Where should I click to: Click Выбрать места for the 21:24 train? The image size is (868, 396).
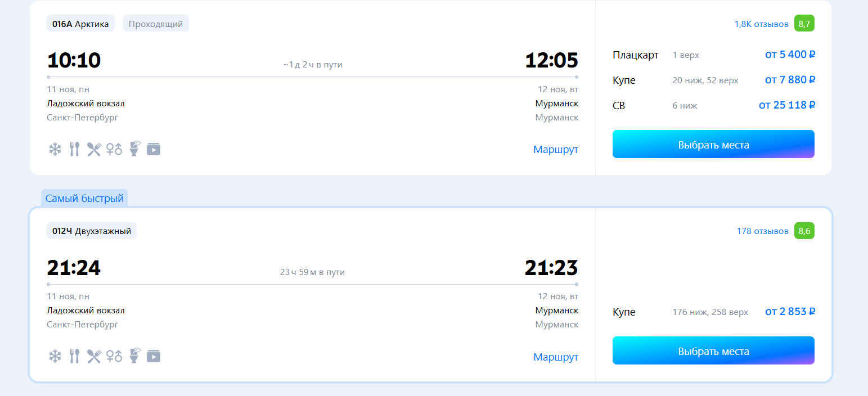pos(713,350)
